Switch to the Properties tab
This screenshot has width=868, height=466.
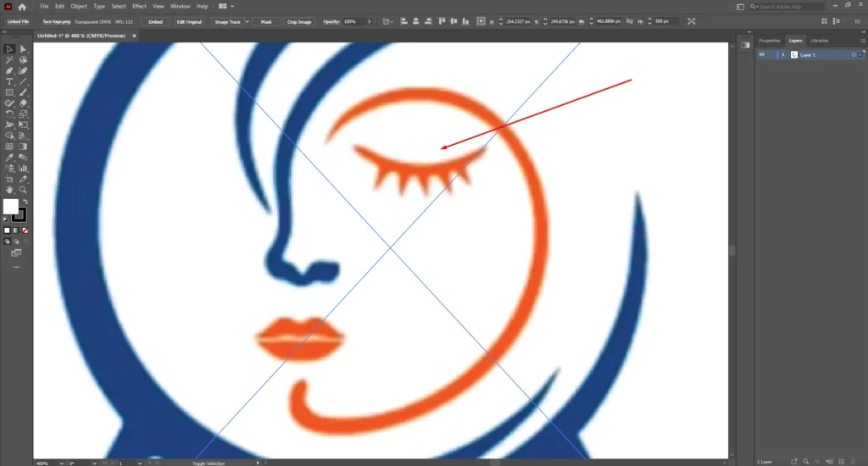(x=769, y=41)
